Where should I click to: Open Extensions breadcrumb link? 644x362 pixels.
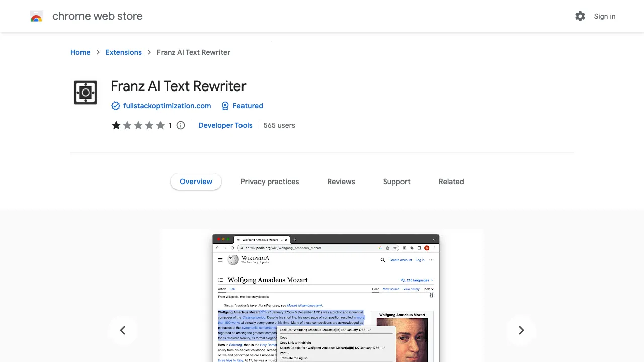pyautogui.click(x=124, y=52)
